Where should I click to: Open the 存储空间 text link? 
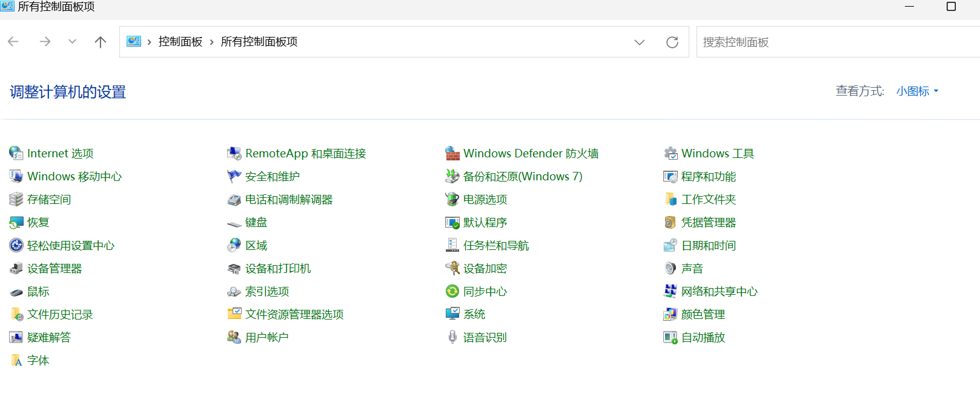(49, 200)
